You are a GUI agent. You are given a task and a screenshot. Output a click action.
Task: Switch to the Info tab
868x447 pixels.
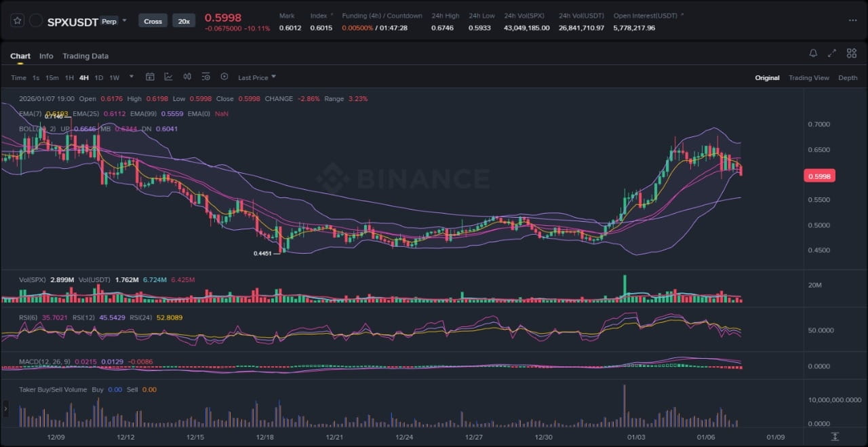(x=46, y=56)
